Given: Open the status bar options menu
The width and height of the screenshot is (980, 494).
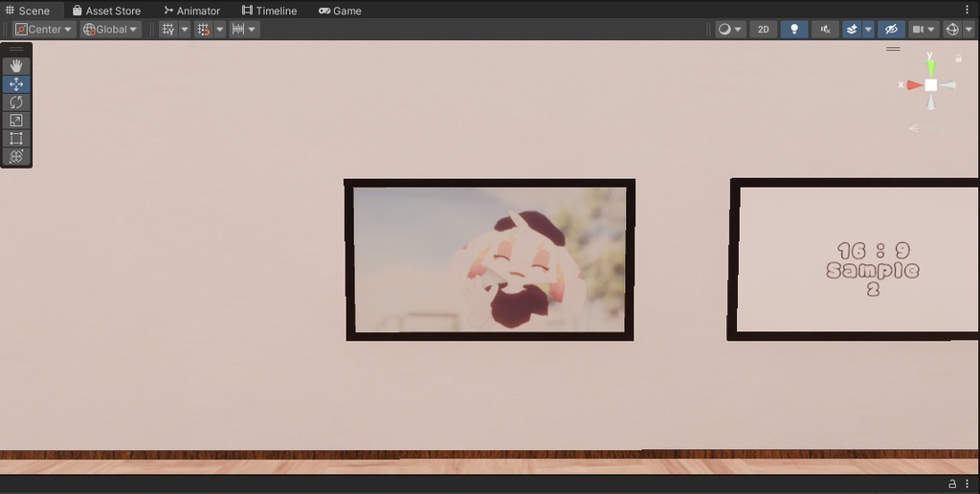Looking at the screenshot, I should click(x=967, y=484).
